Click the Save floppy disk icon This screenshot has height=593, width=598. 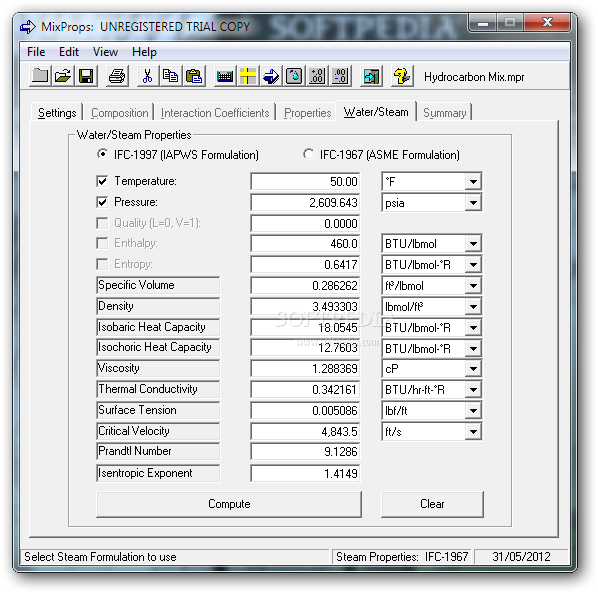point(86,76)
